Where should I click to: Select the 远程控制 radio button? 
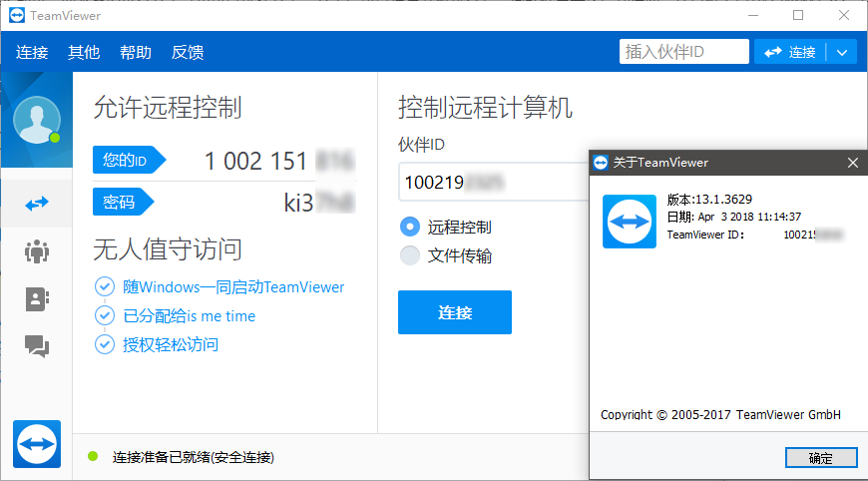tap(410, 227)
